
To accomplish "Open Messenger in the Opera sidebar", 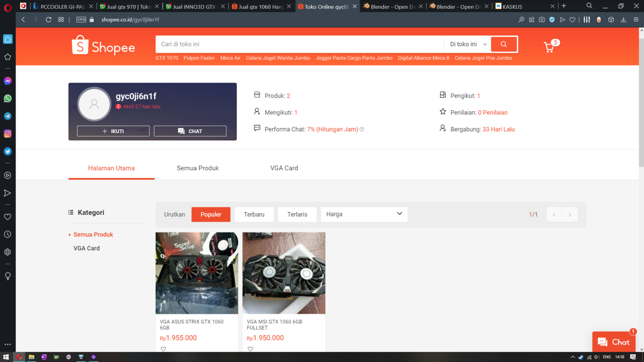I will coord(8,81).
